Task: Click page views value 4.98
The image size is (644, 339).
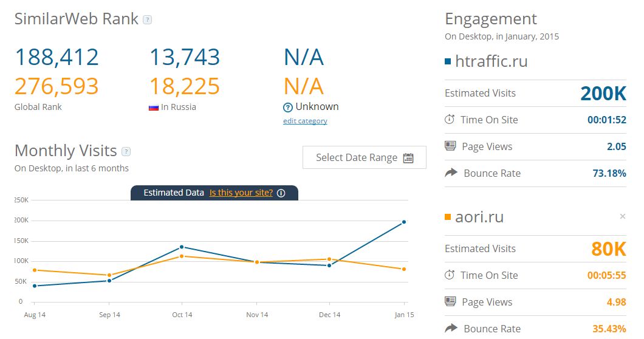Action: (x=617, y=302)
